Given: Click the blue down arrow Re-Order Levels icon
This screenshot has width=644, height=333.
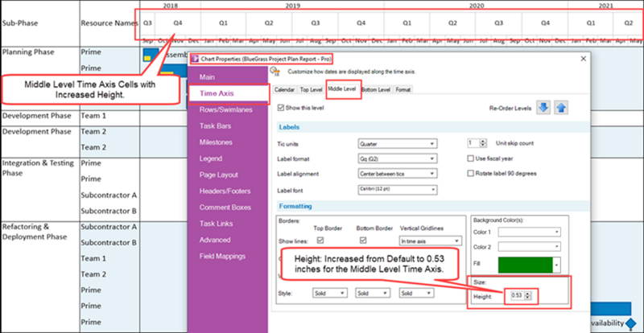Looking at the screenshot, I should point(543,108).
